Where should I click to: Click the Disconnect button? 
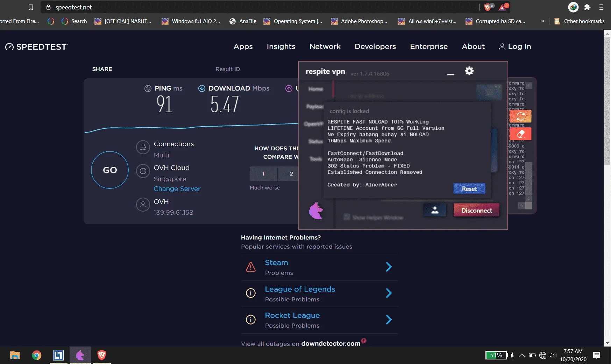click(476, 210)
